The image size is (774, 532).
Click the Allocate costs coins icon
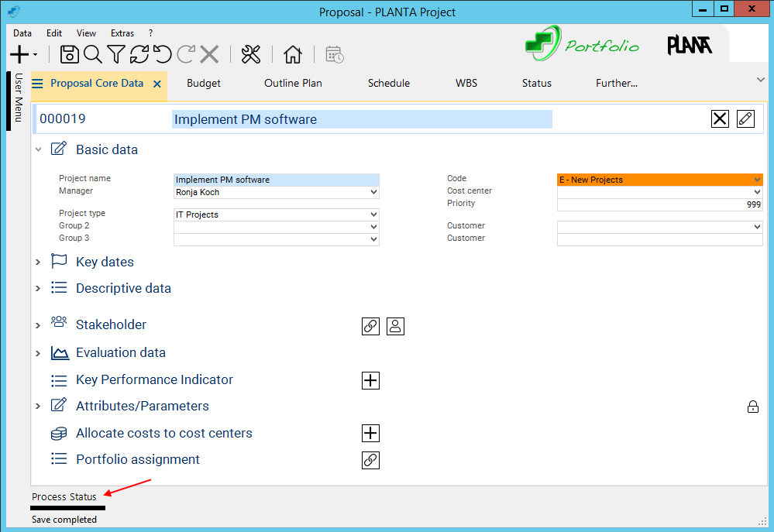click(x=59, y=434)
